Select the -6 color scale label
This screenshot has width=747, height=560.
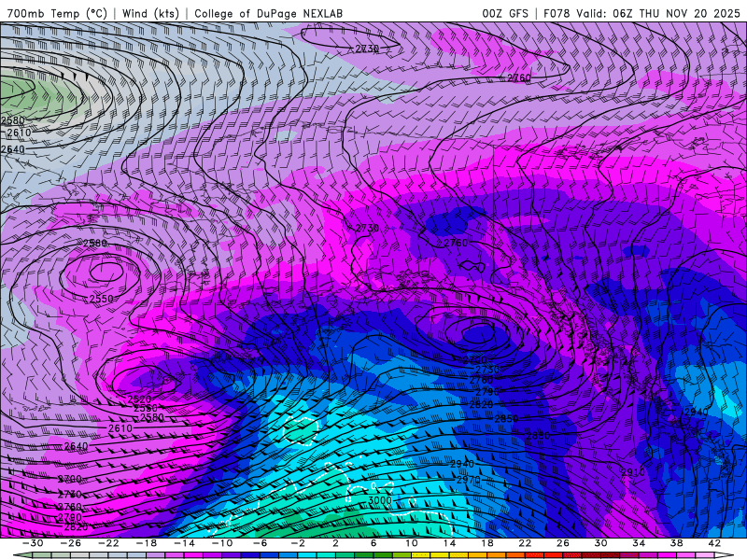[260, 543]
